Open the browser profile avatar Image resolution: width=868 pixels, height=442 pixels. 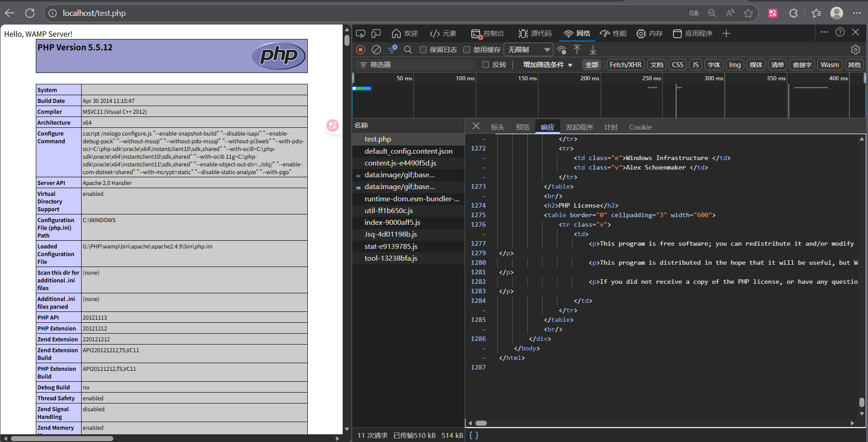(x=837, y=13)
